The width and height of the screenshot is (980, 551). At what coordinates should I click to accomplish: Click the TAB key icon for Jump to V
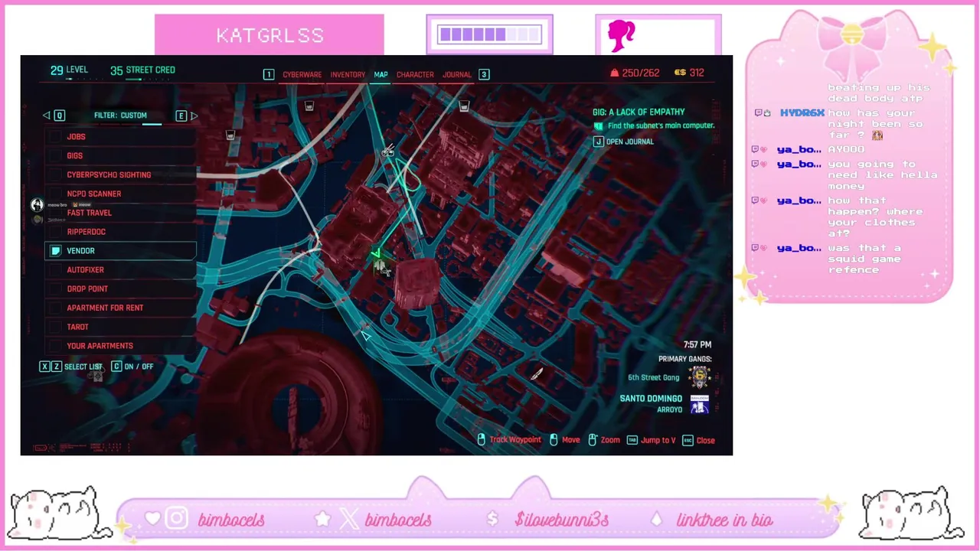632,440
